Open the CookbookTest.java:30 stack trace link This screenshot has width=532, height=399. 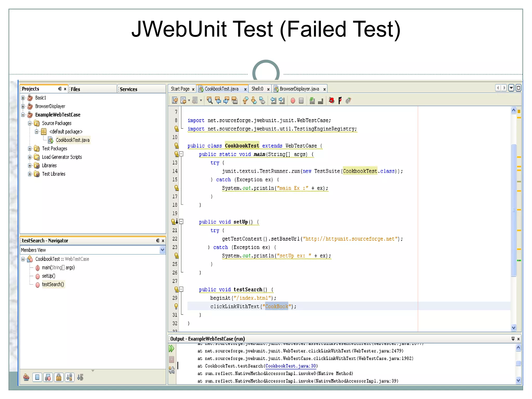tap(290, 366)
